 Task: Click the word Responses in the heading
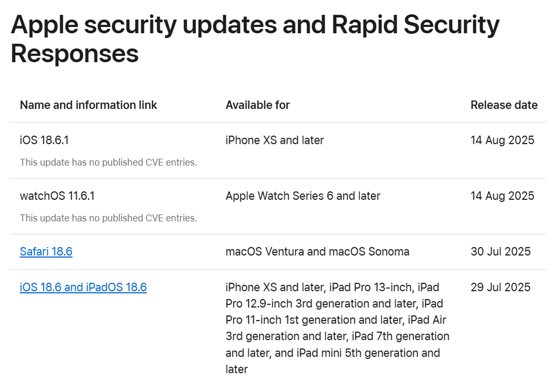[75, 53]
